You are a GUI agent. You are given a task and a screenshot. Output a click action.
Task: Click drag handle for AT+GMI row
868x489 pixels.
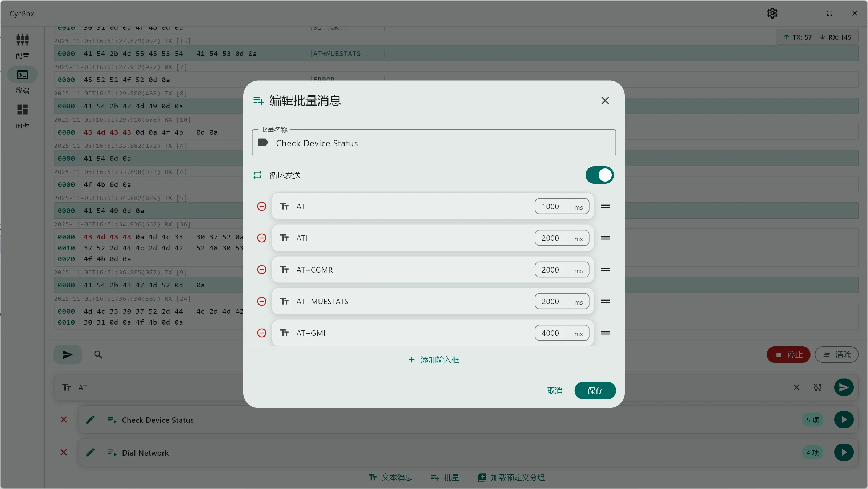coord(605,333)
